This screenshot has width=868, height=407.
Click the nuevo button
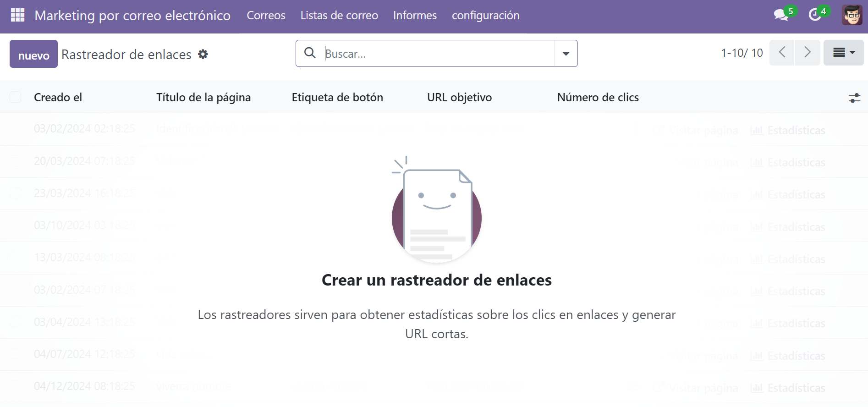tap(33, 54)
